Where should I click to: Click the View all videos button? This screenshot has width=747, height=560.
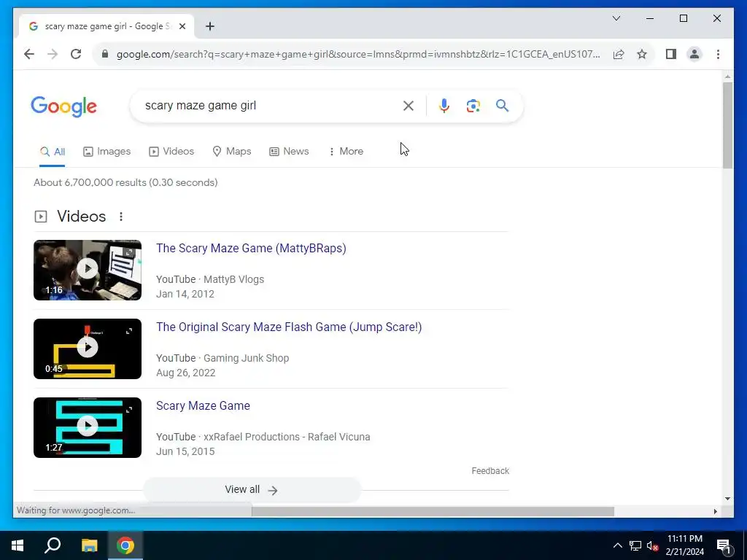click(x=252, y=489)
